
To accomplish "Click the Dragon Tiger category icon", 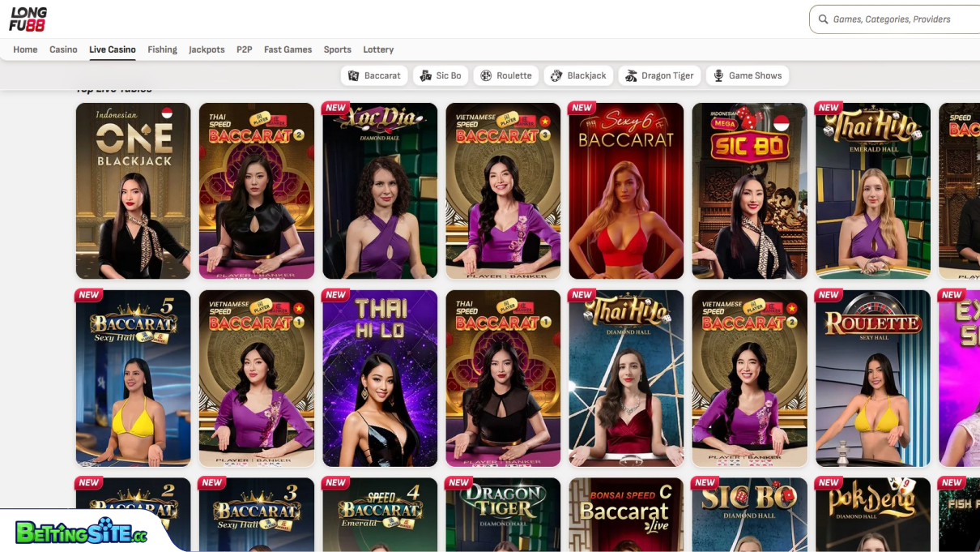I will 631,75.
